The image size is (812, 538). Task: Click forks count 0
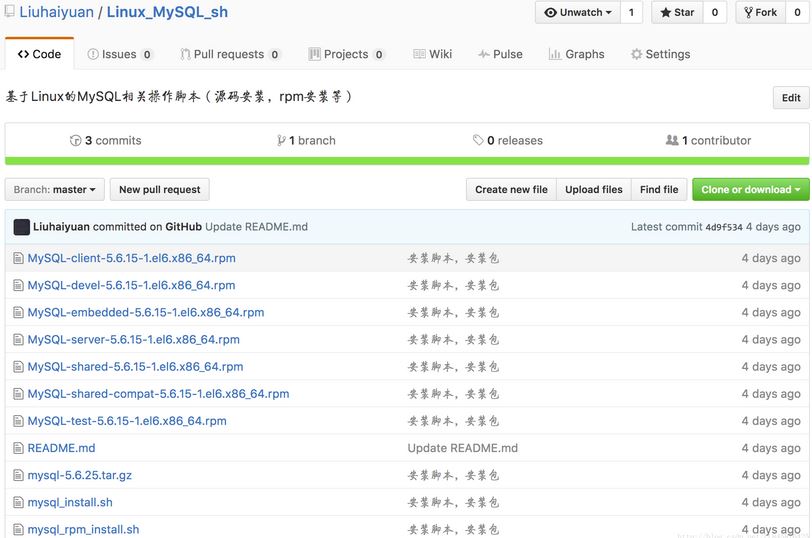coord(797,12)
